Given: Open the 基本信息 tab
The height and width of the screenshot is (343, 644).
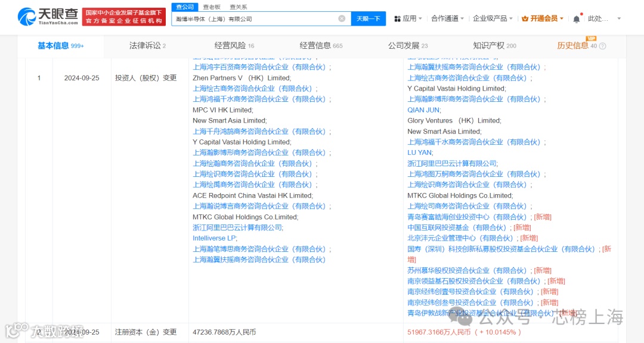Looking at the screenshot, I should click(60, 45).
